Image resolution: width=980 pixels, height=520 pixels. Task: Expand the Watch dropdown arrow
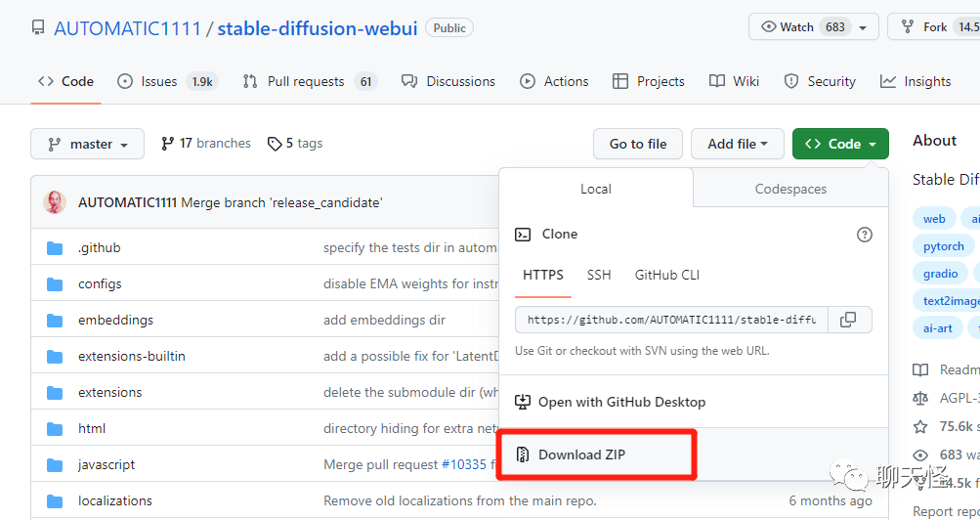coord(864,27)
